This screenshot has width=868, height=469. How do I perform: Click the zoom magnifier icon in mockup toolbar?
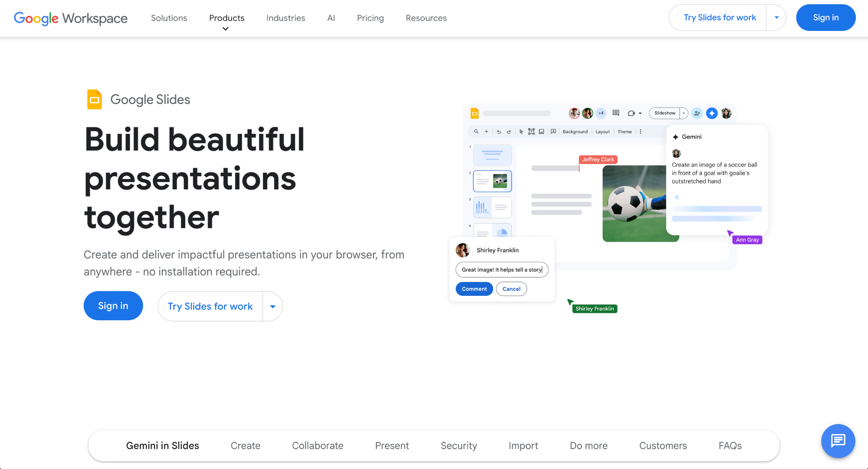tap(476, 132)
